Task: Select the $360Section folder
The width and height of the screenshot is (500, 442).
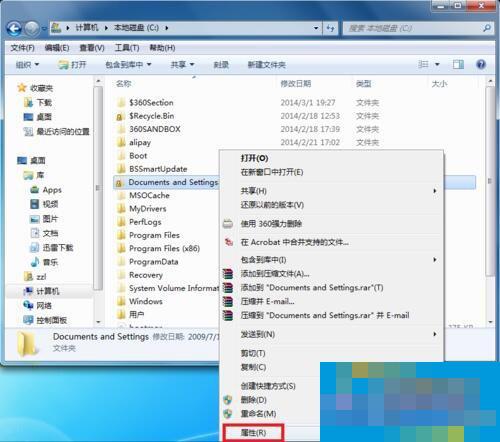Action: [151, 102]
